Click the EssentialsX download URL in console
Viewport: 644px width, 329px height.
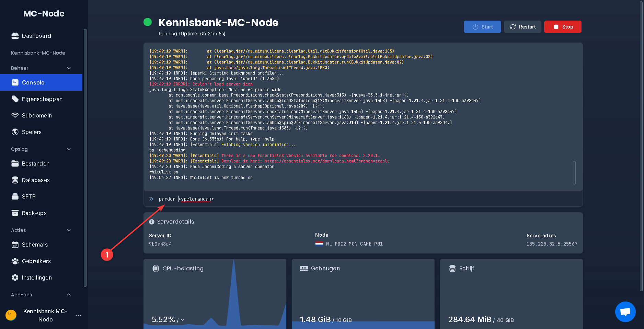click(x=327, y=161)
